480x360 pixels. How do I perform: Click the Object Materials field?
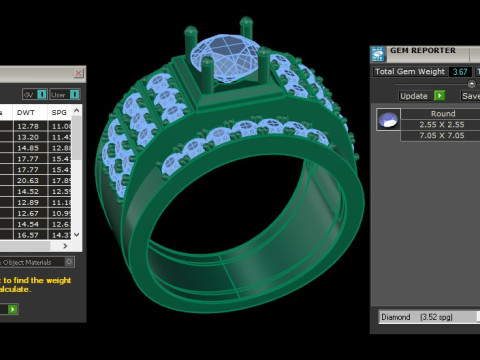pyautogui.click(x=32, y=262)
